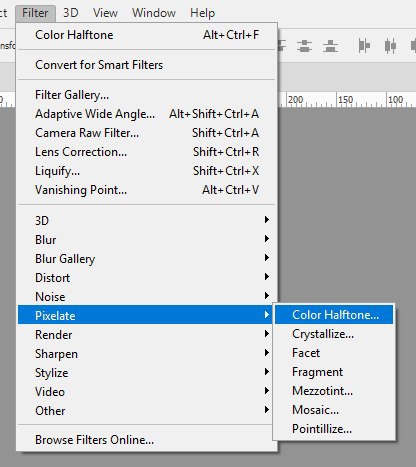Reapply last filter Color Halftone at menu top

147,35
